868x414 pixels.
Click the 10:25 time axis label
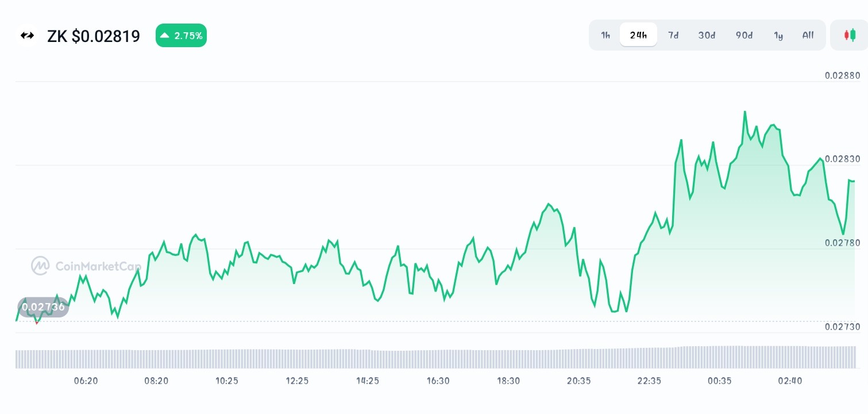227,381
